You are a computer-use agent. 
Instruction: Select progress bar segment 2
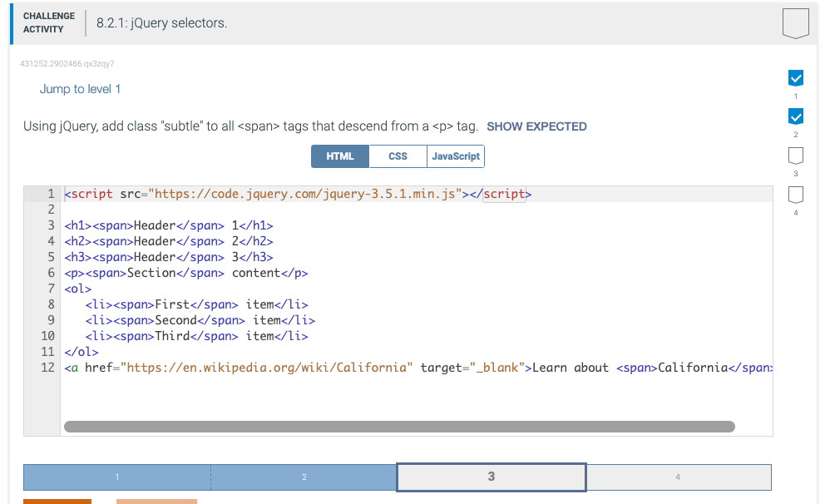tap(304, 477)
